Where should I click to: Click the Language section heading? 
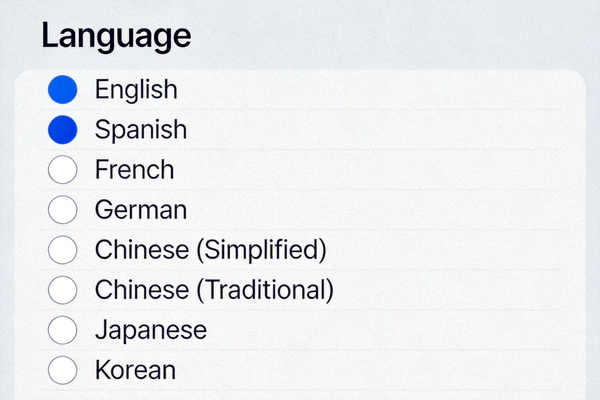coord(116,36)
